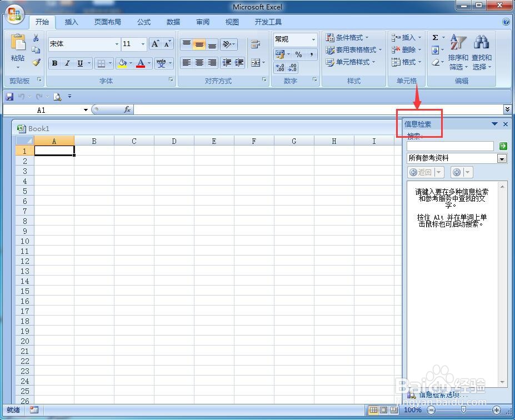Decrease indent
Image resolution: width=515 pixels, height=420 pixels.
coord(227,62)
